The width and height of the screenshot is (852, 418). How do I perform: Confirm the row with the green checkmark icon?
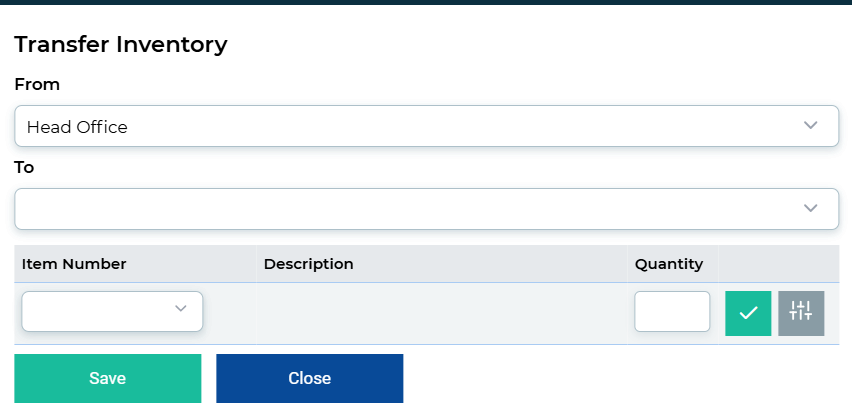(748, 313)
